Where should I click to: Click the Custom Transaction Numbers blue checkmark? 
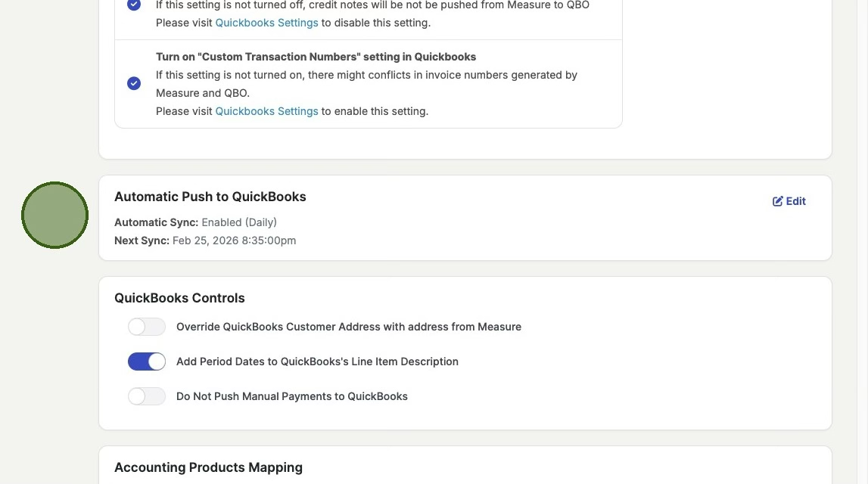134,83
